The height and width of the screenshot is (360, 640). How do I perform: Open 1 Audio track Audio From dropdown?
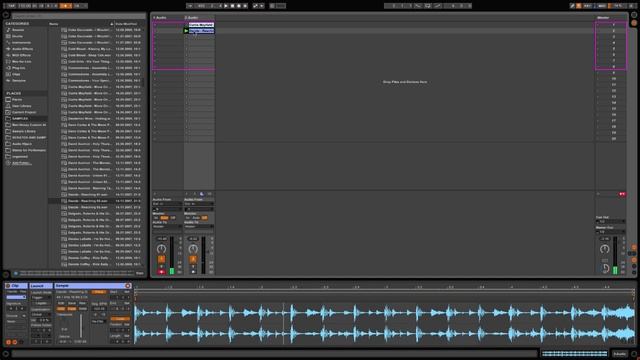coord(167,204)
